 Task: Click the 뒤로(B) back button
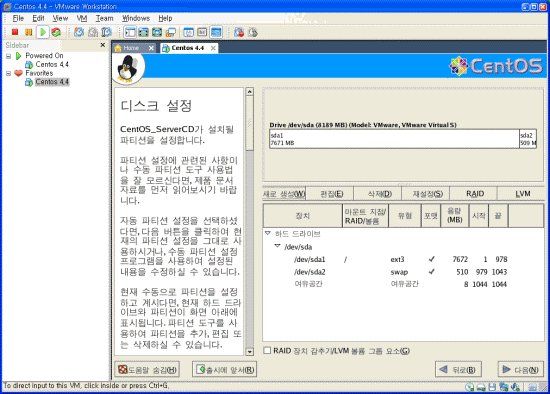tap(458, 369)
